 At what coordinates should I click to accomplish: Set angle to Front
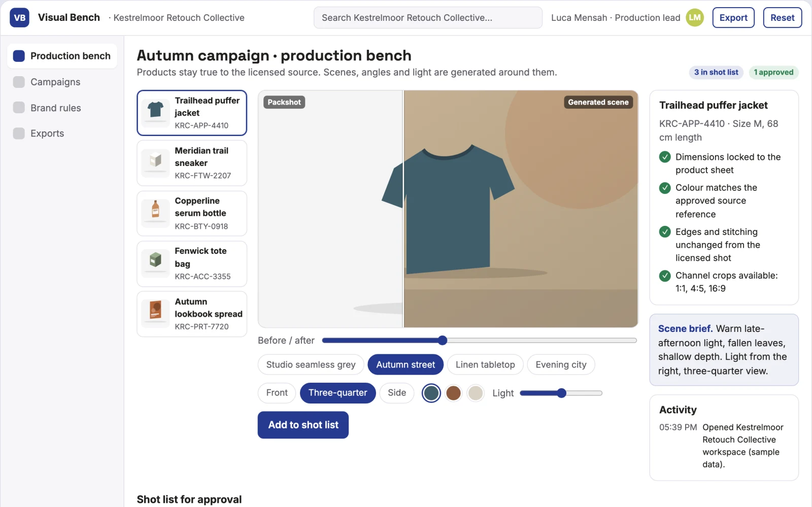pos(277,393)
